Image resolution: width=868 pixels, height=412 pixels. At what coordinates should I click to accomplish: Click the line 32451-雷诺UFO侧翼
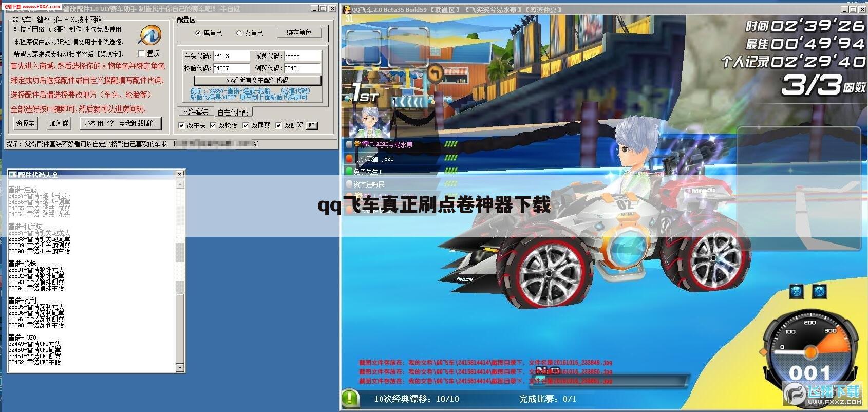(x=34, y=356)
